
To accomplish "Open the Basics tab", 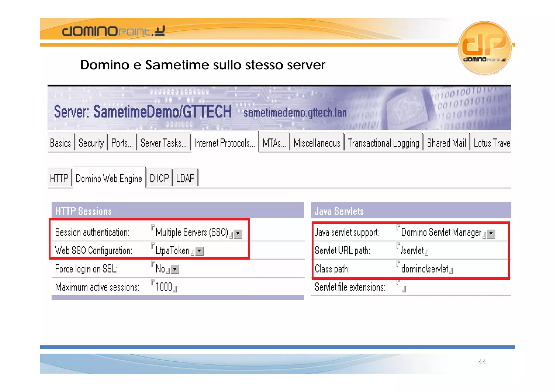I will (x=60, y=143).
